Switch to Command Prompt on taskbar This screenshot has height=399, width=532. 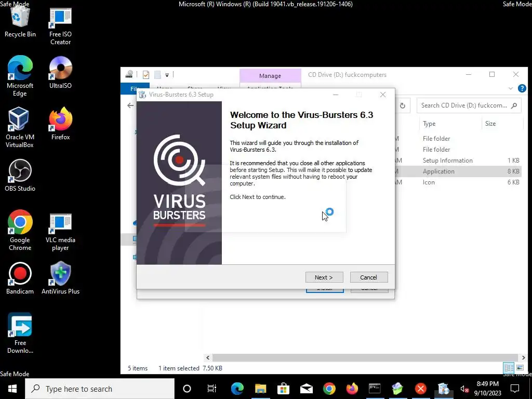[375, 389]
